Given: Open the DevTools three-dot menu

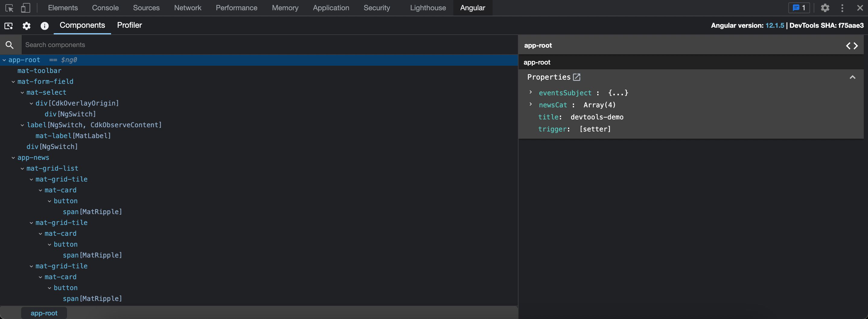Looking at the screenshot, I should click(842, 8).
